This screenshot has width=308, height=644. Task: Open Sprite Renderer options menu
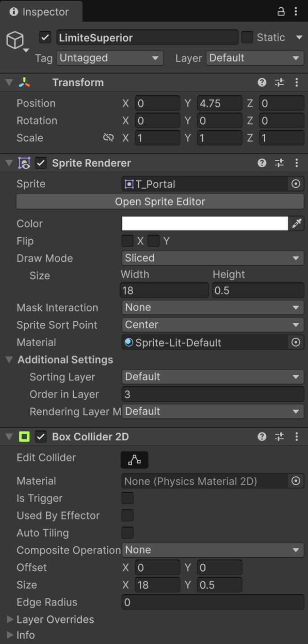pos(297,163)
